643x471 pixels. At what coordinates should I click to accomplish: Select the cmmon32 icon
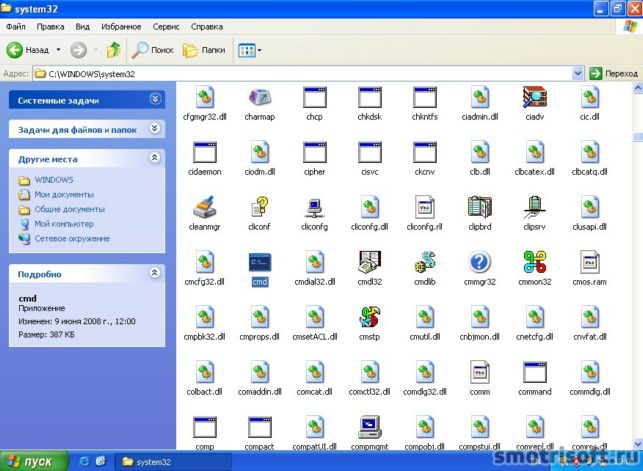tap(535, 262)
